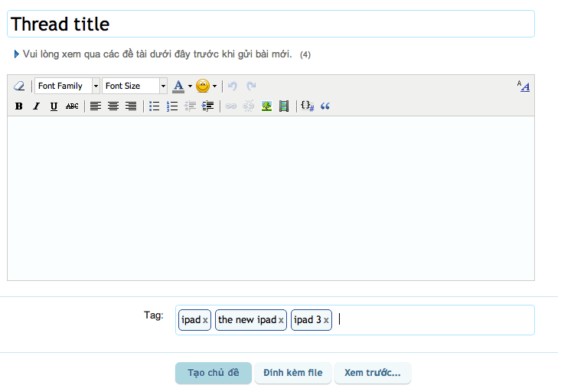The height and width of the screenshot is (392, 574).
Task: Toggle italic text style
Action: pos(36,106)
